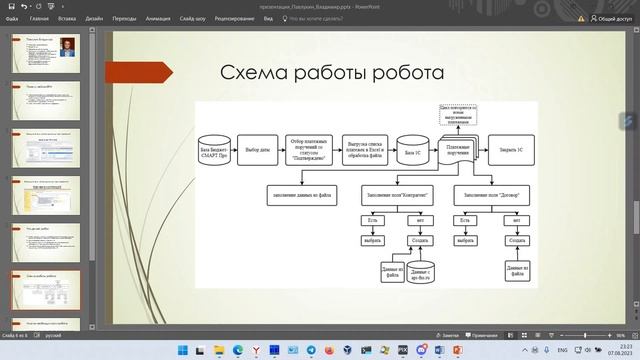
Task: Open the terminal app from the taskbar
Action: (366, 350)
